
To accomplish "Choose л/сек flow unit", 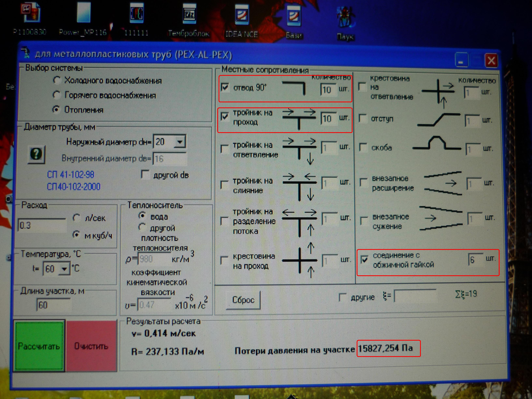I will pos(76,217).
